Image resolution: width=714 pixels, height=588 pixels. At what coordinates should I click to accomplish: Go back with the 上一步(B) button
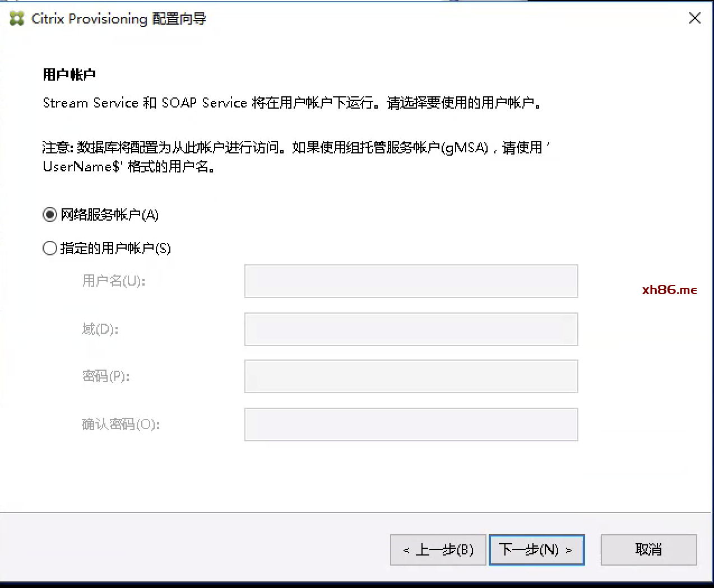438,550
